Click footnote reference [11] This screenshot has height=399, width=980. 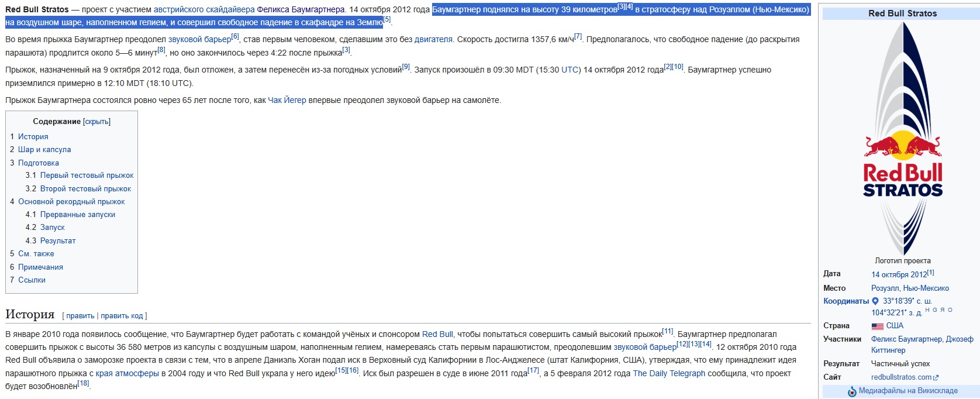(668, 331)
